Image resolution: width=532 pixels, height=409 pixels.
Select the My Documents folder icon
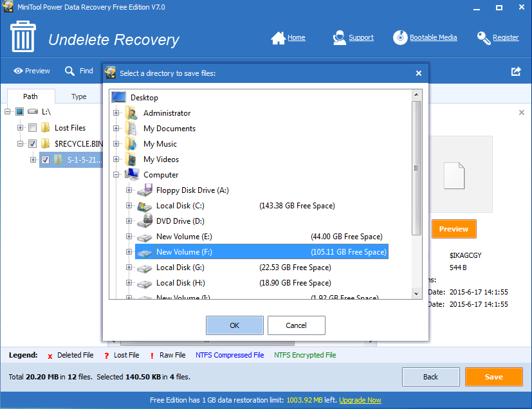[131, 129]
